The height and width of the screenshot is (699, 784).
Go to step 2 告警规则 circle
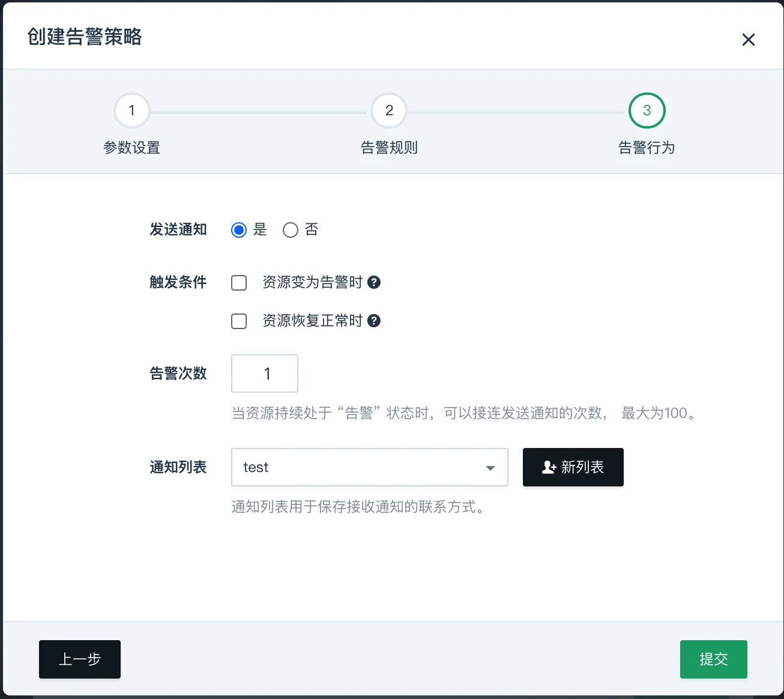tap(389, 110)
